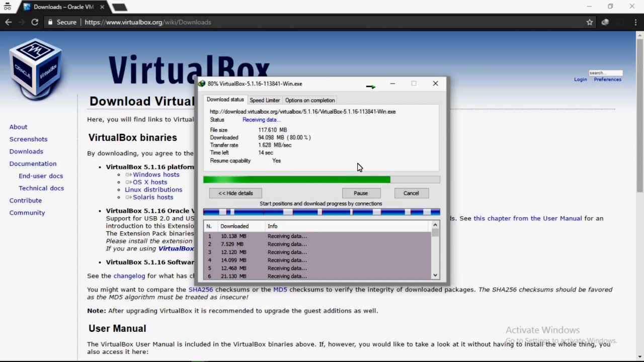644x362 pixels.
Task: Open the Screenshots sidebar link
Action: click(x=28, y=139)
